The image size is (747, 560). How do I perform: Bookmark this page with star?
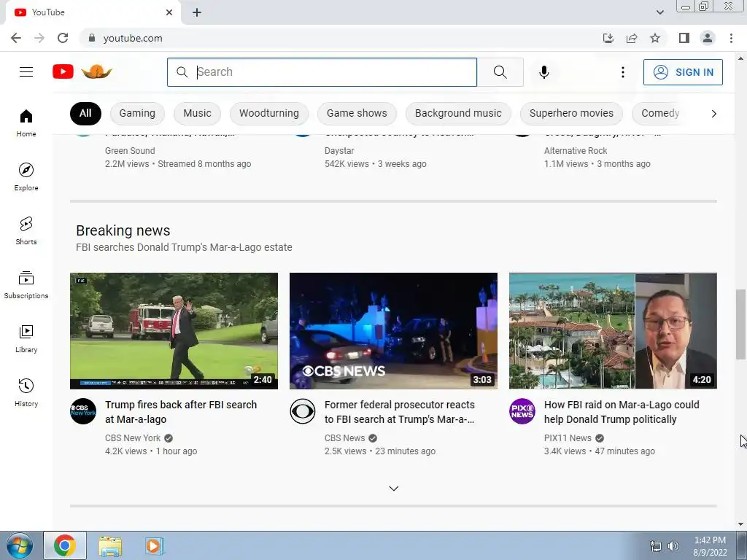[x=655, y=38]
